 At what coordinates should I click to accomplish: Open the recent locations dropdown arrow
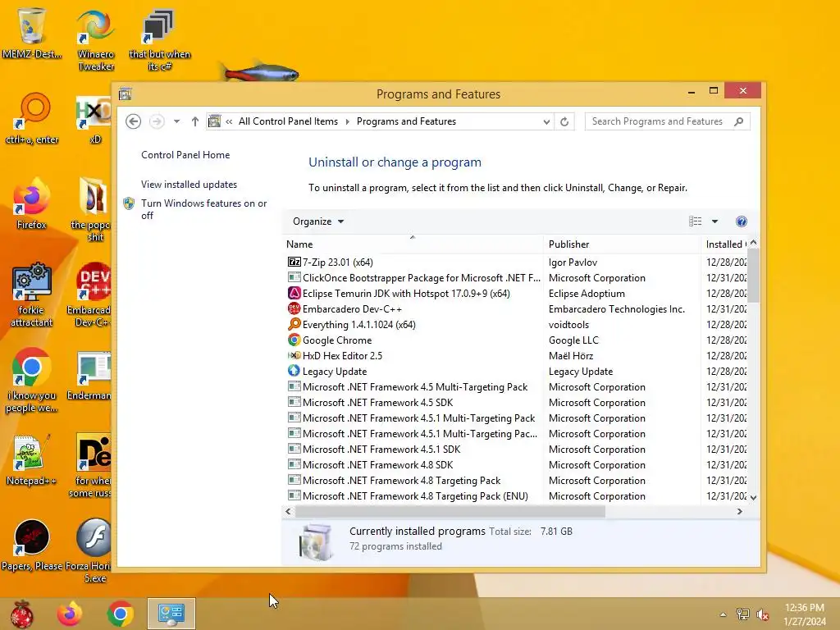click(x=176, y=121)
